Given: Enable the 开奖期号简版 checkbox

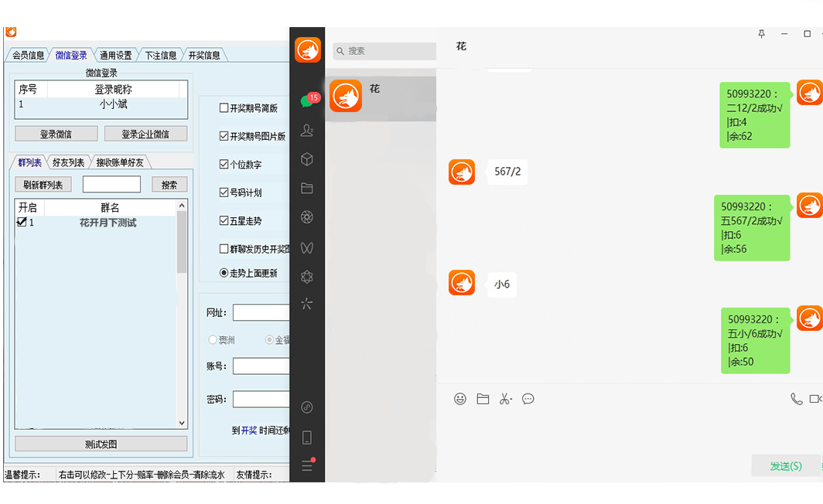Looking at the screenshot, I should point(224,108).
